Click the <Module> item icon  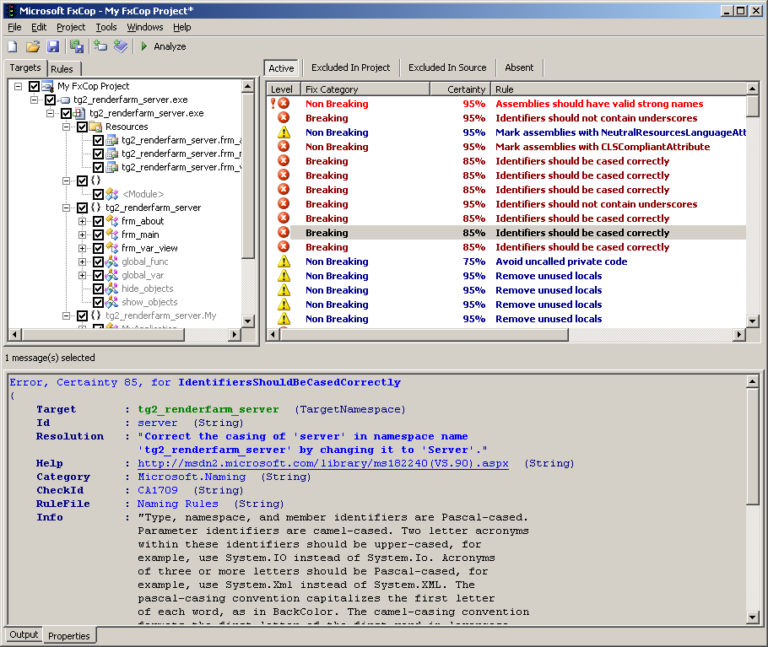click(112, 194)
